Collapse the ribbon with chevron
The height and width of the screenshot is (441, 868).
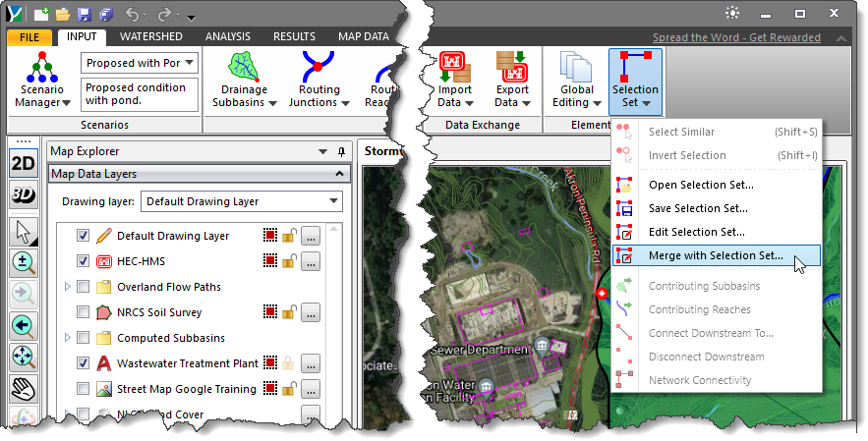pos(840,38)
